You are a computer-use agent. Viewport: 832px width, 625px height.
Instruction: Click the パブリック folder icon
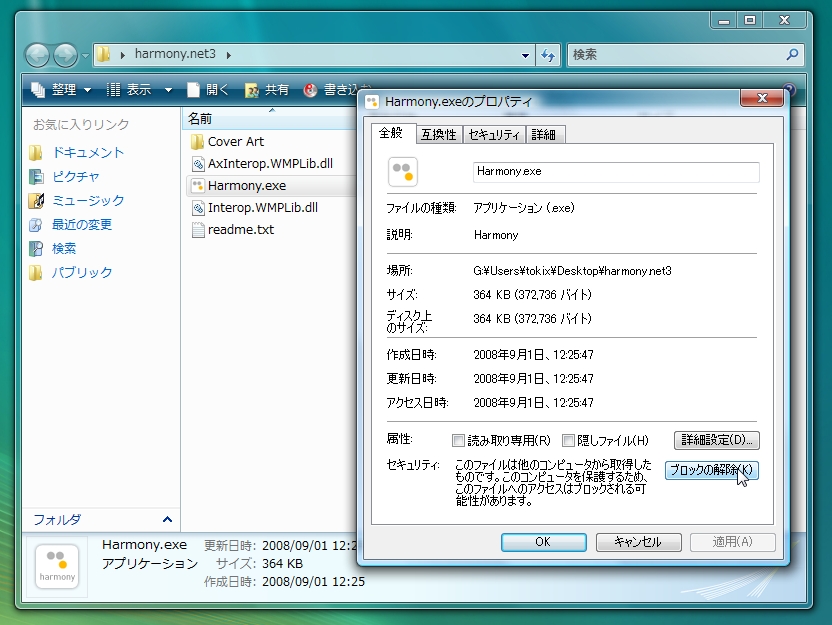click(x=36, y=273)
